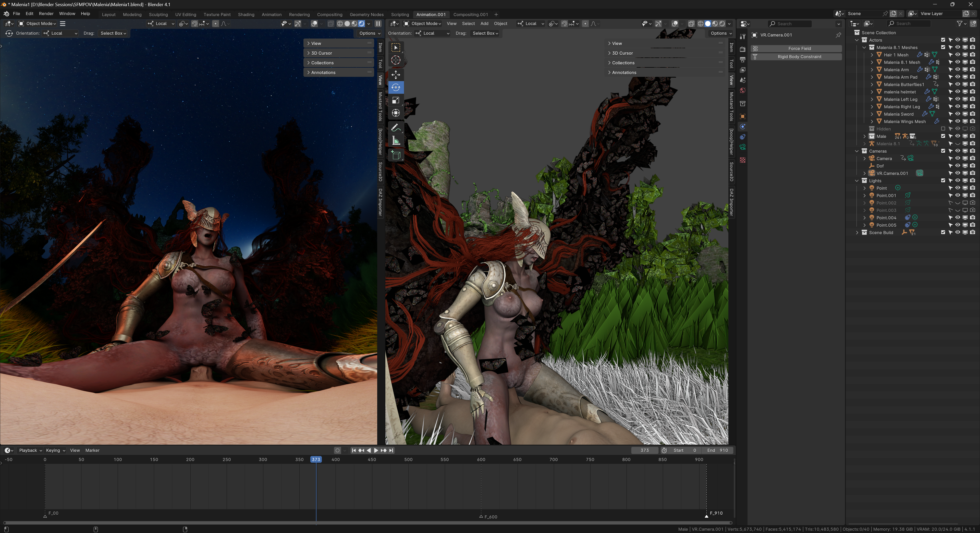Toggle the Scene Build collection checkbox
Image resolution: width=980 pixels, height=533 pixels.
(943, 233)
